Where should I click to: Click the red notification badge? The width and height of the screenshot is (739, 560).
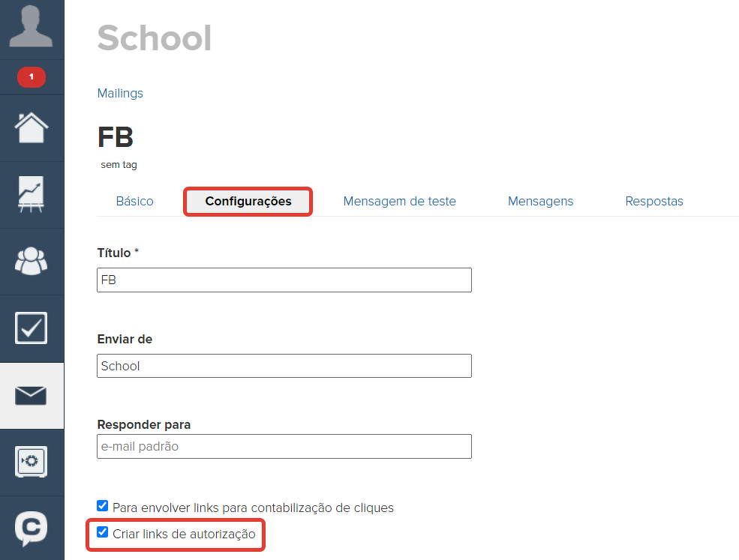[32, 76]
